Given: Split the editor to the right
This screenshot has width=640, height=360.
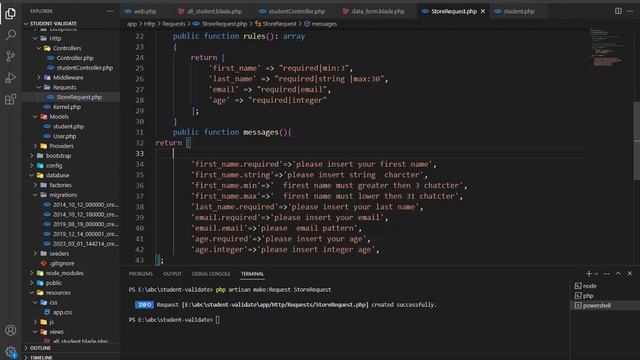Looking at the screenshot, I should (618, 11).
